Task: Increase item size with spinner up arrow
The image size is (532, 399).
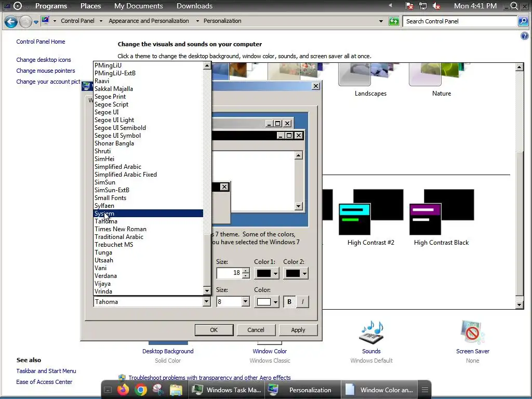Action: (246, 271)
